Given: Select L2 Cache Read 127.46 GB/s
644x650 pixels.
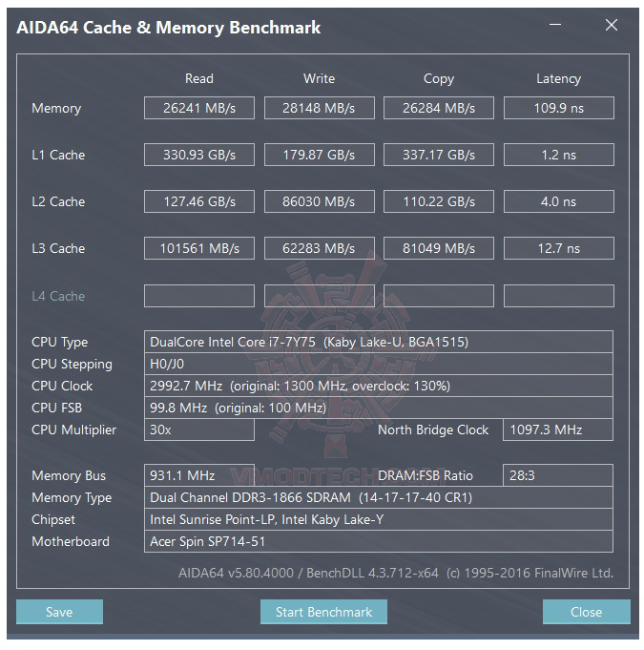Looking at the screenshot, I should point(199,201).
